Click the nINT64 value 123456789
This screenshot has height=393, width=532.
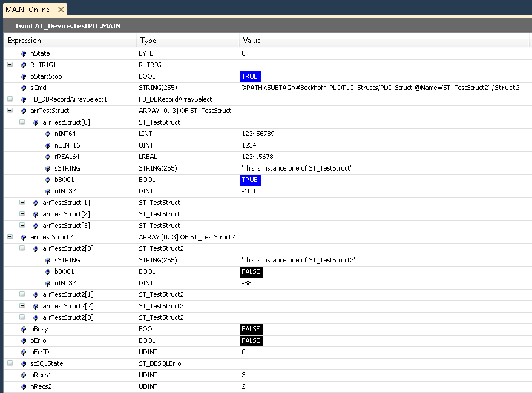(x=258, y=134)
